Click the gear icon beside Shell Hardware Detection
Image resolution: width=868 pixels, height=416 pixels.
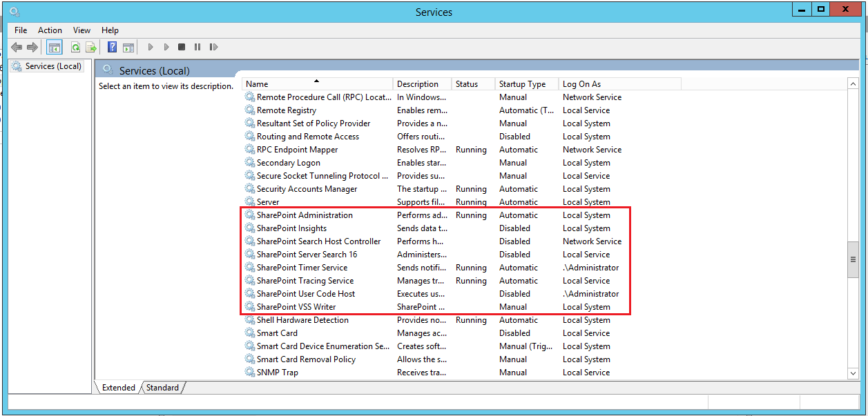coord(250,320)
